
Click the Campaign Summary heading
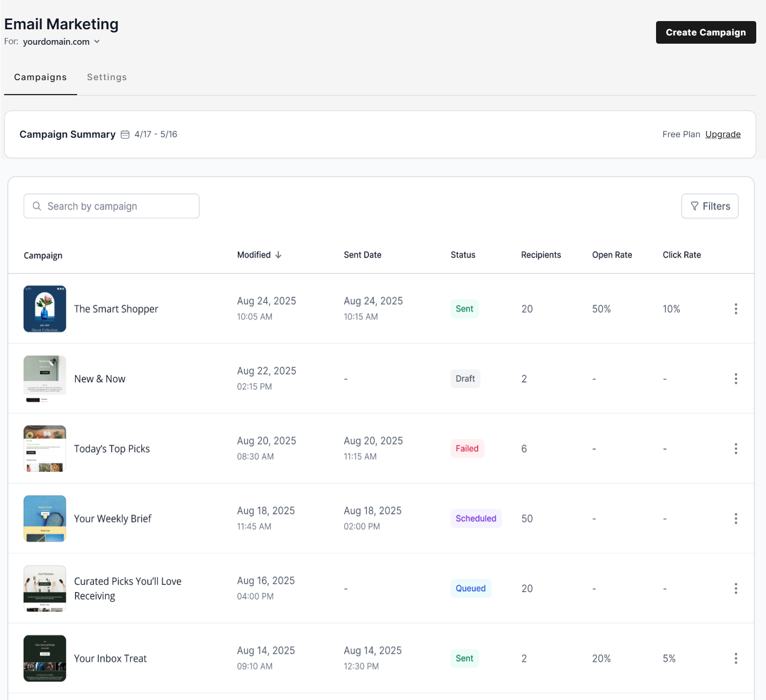[67, 134]
